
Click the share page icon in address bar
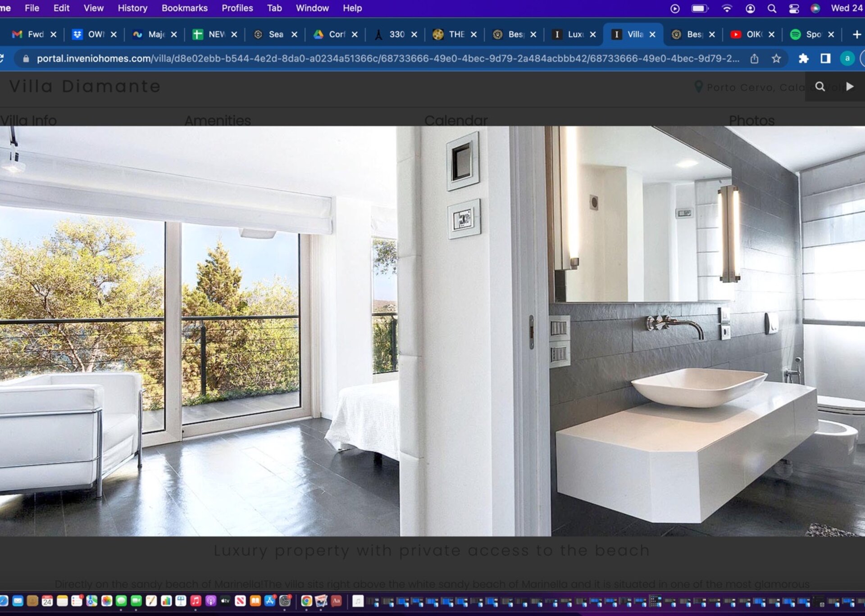(754, 59)
